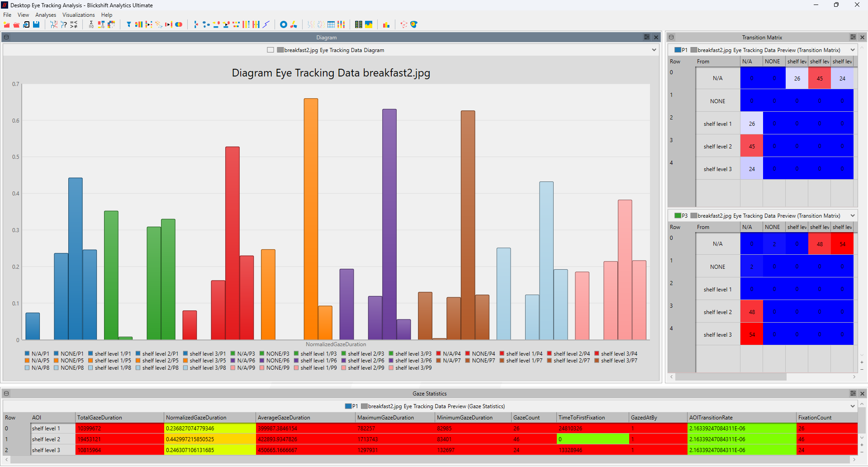This screenshot has width=868, height=467.
Task: Open the Analyses menu
Action: [46, 15]
